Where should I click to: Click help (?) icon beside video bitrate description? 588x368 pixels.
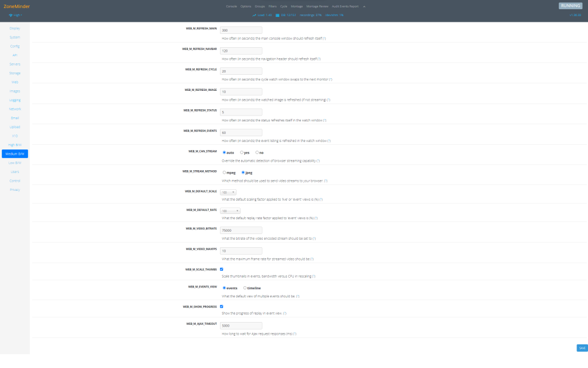[314, 238]
